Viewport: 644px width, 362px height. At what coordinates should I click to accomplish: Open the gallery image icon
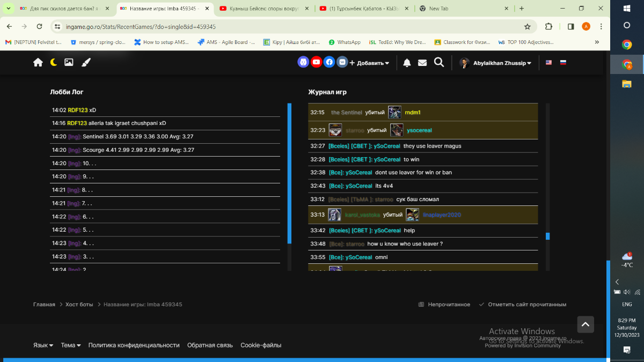coord(69,62)
